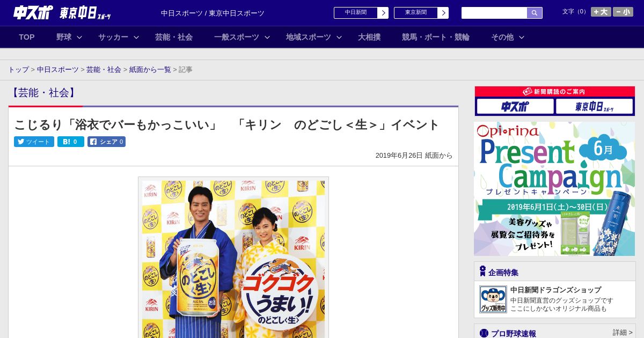Viewport: 644px width, 338px height.
Task: Click 紙面から一覧 breadcrumb link
Action: tap(150, 70)
